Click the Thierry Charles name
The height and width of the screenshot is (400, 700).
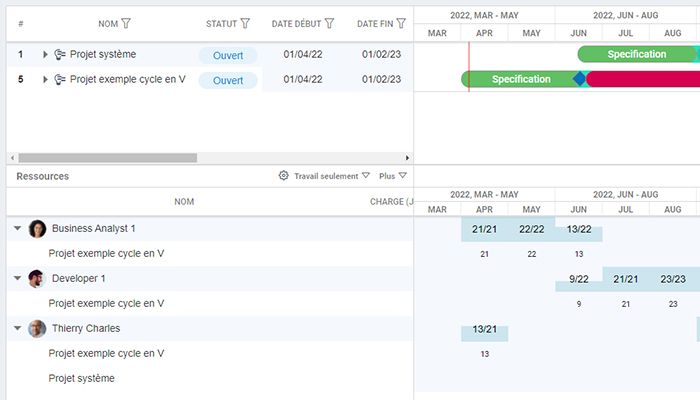86,328
